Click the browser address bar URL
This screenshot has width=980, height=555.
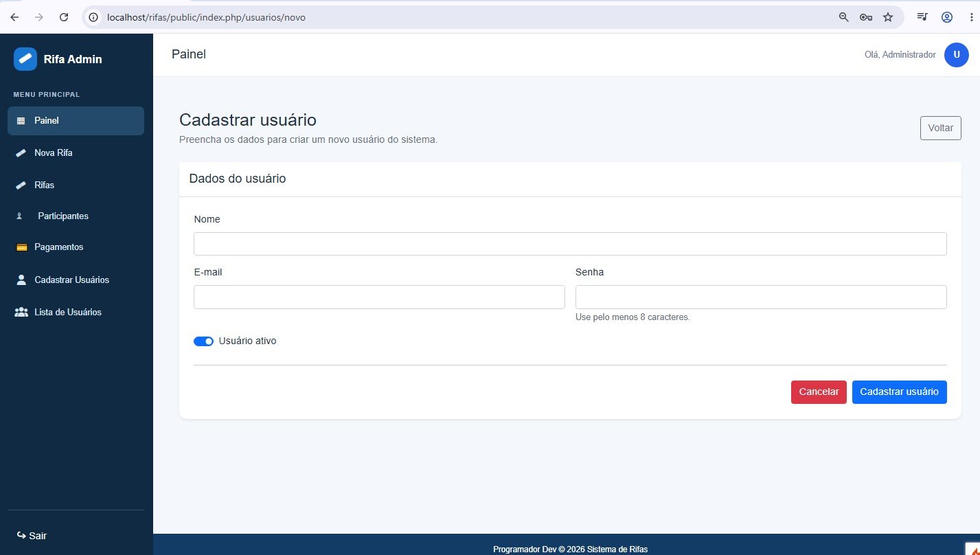(206, 17)
